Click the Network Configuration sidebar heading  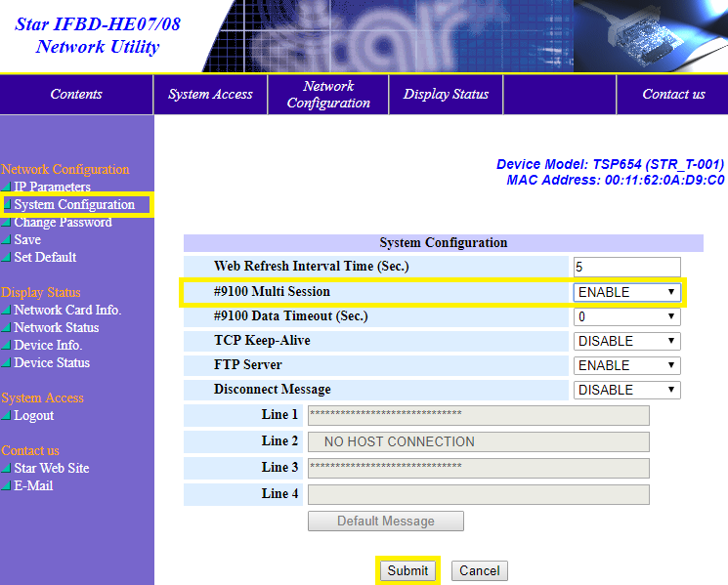[x=65, y=169]
